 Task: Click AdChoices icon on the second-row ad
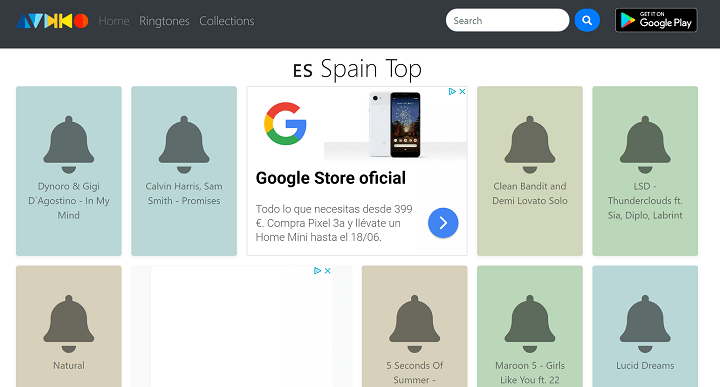click(x=317, y=271)
